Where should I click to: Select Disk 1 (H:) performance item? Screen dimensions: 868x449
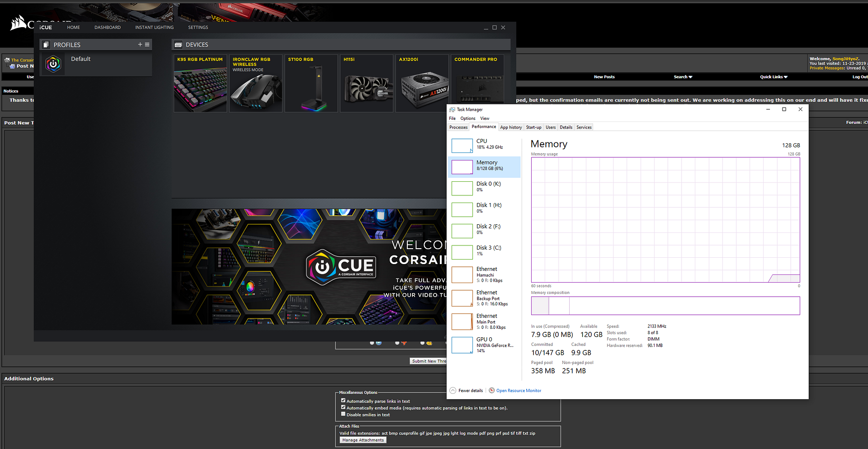(x=484, y=209)
